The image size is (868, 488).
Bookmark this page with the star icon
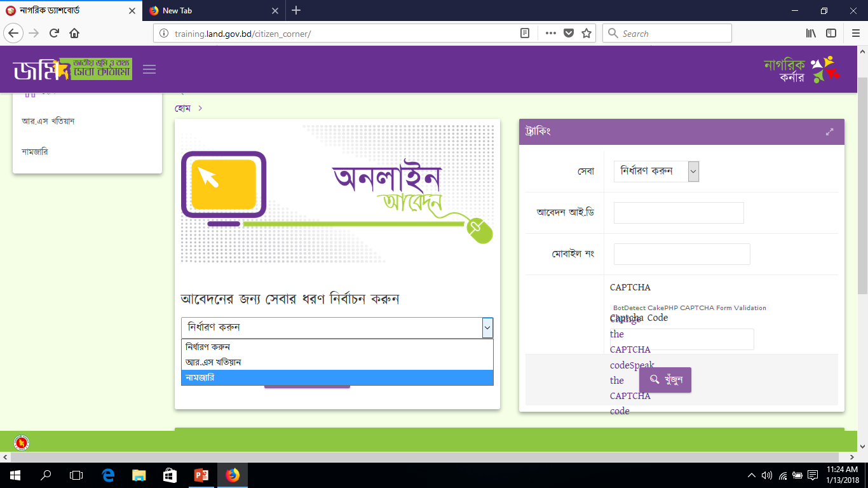pos(587,34)
